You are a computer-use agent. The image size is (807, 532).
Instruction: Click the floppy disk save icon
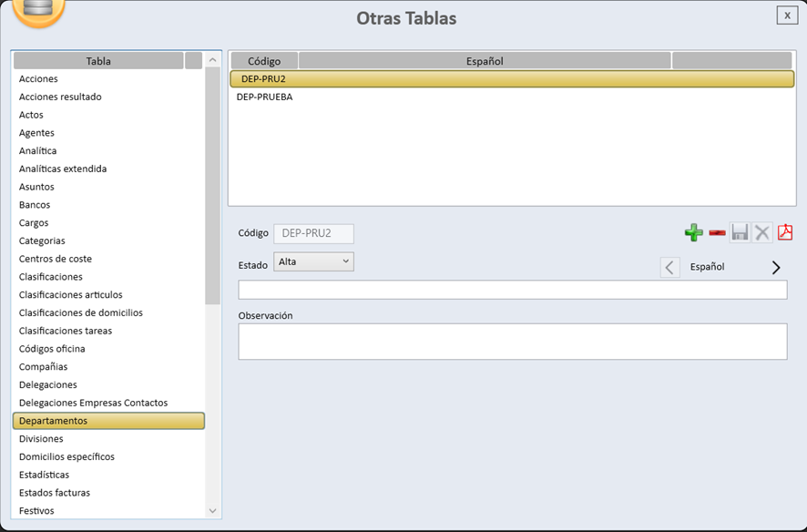740,233
